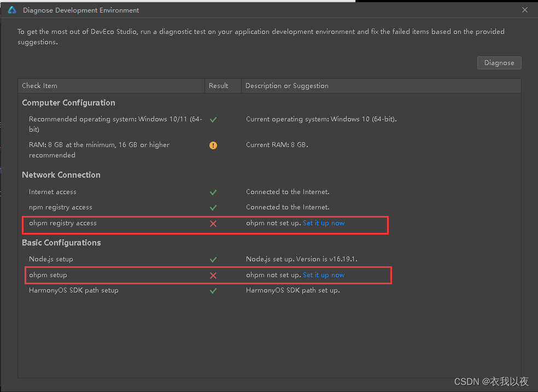Select the Recommended operating system row text
This screenshot has height=392, width=538.
point(115,124)
